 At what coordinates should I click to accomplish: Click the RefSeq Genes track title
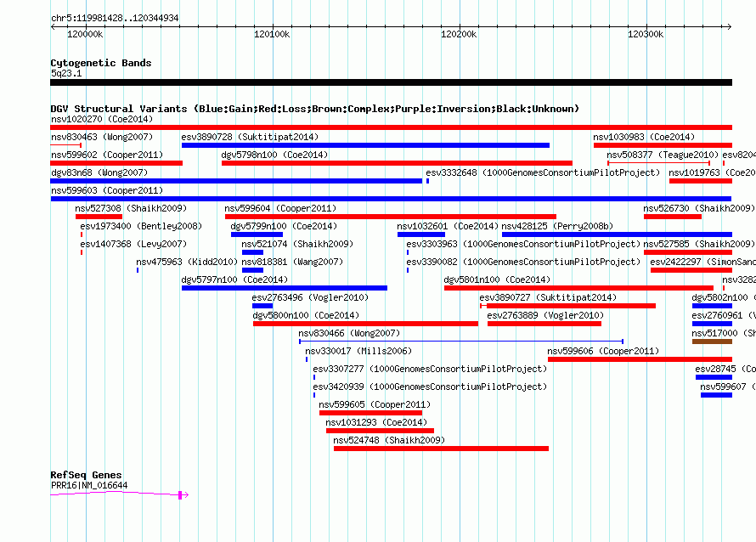pos(86,475)
